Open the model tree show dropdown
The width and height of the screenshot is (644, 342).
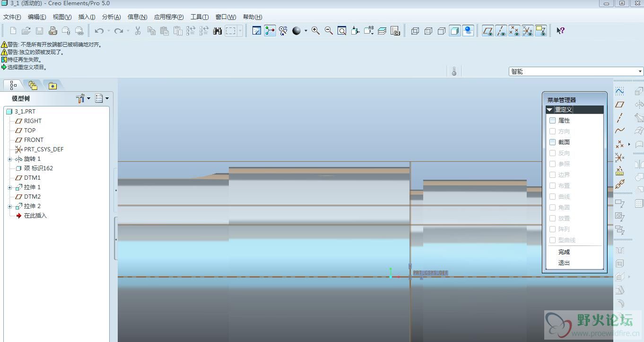coord(102,98)
